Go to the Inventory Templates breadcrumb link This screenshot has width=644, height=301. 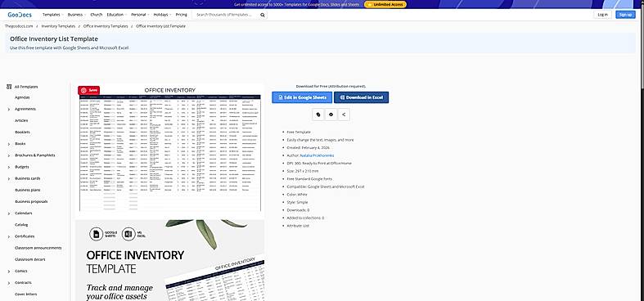point(58,26)
